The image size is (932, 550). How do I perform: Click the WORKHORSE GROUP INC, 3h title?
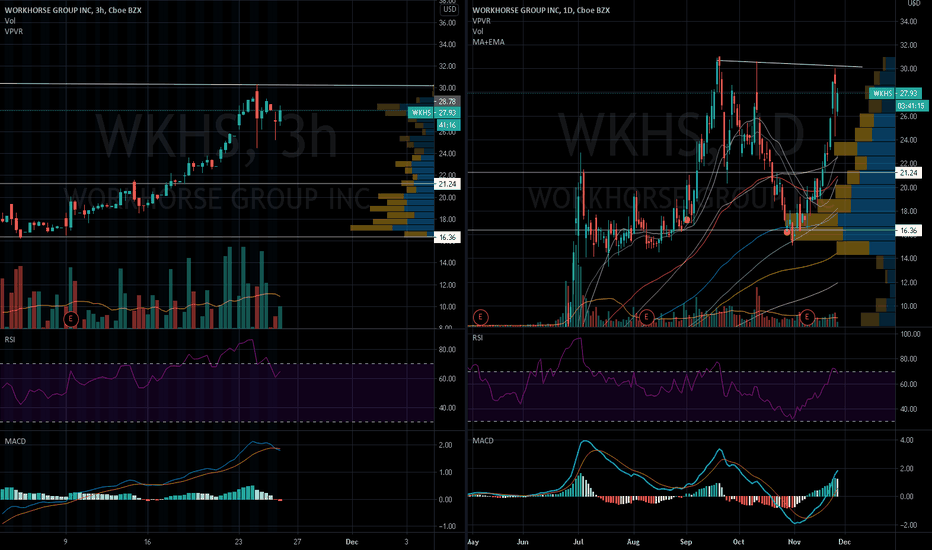click(73, 10)
